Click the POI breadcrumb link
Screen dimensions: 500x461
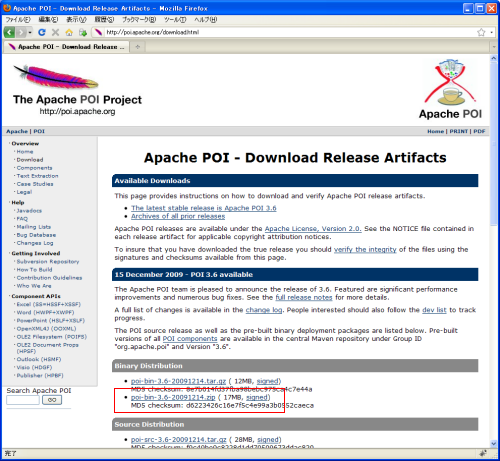point(39,131)
